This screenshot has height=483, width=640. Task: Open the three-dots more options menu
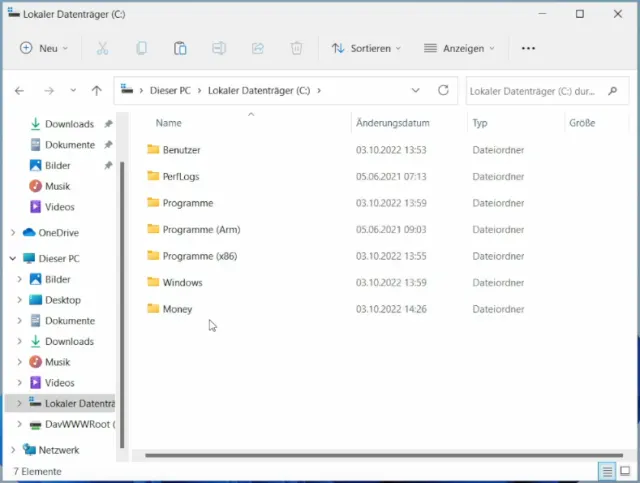(529, 48)
